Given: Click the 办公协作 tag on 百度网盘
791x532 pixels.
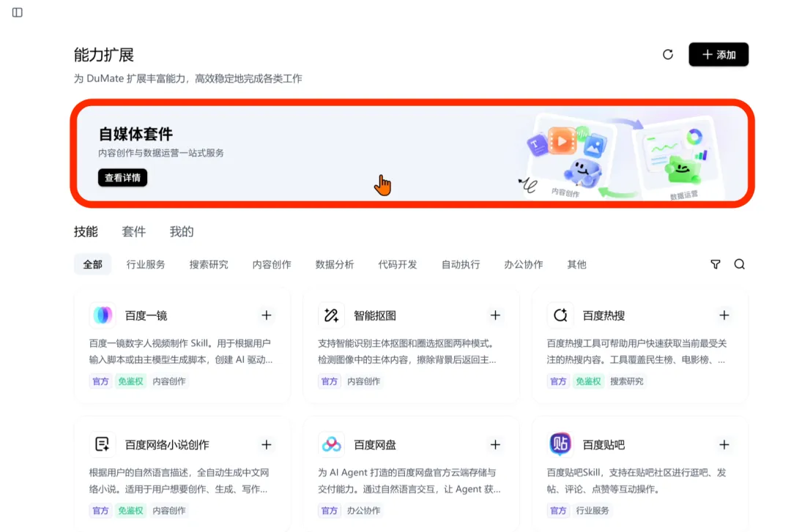Looking at the screenshot, I should [x=364, y=510].
